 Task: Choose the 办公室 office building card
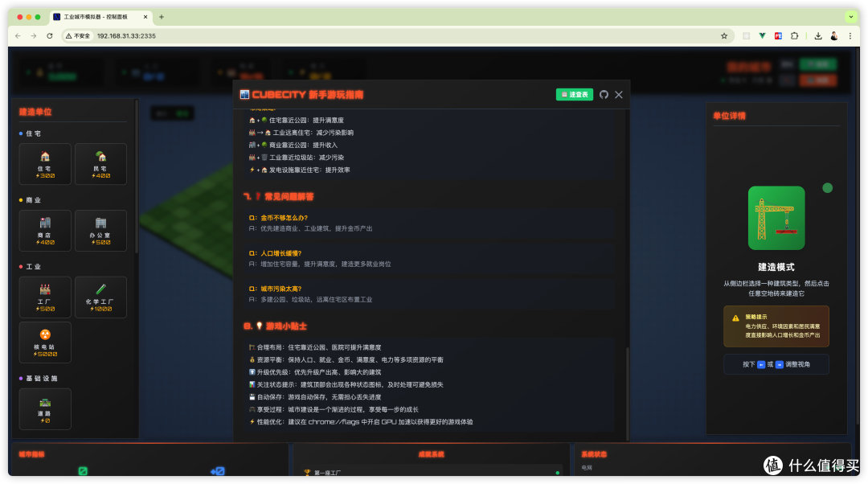[x=100, y=231]
